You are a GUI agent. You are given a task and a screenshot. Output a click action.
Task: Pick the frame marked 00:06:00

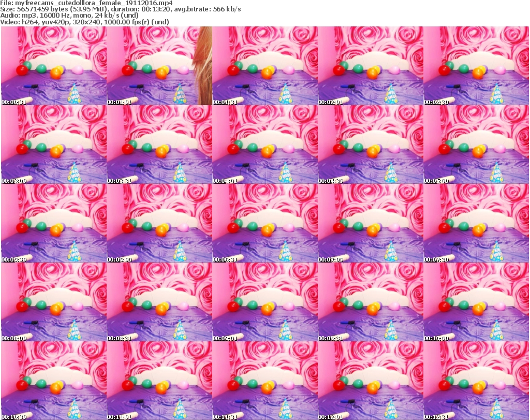(x=159, y=223)
